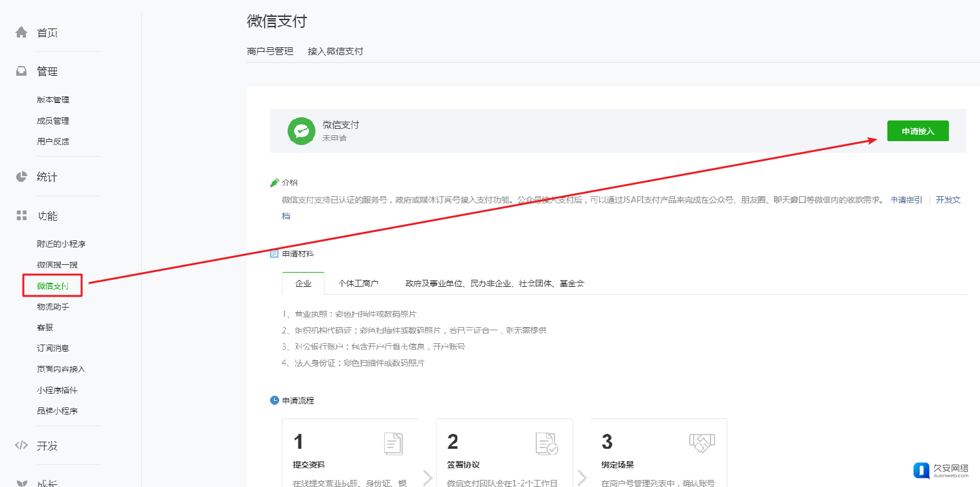The height and width of the screenshot is (487, 980).
Task: Open 功能 section heading in the sidebar
Action: pos(47,216)
